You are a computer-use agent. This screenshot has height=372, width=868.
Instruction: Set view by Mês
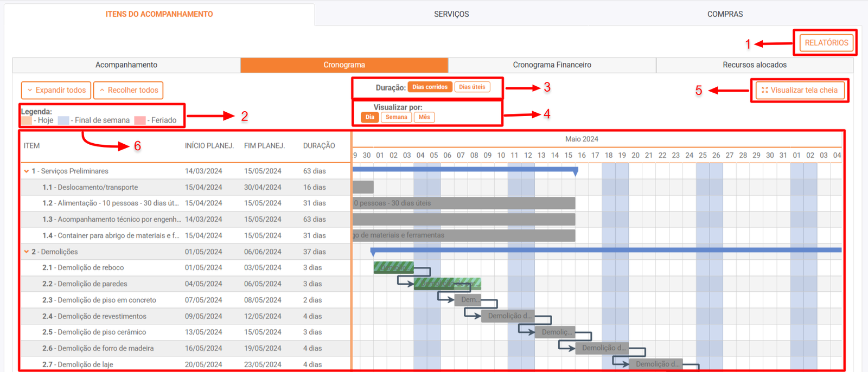[x=424, y=117]
